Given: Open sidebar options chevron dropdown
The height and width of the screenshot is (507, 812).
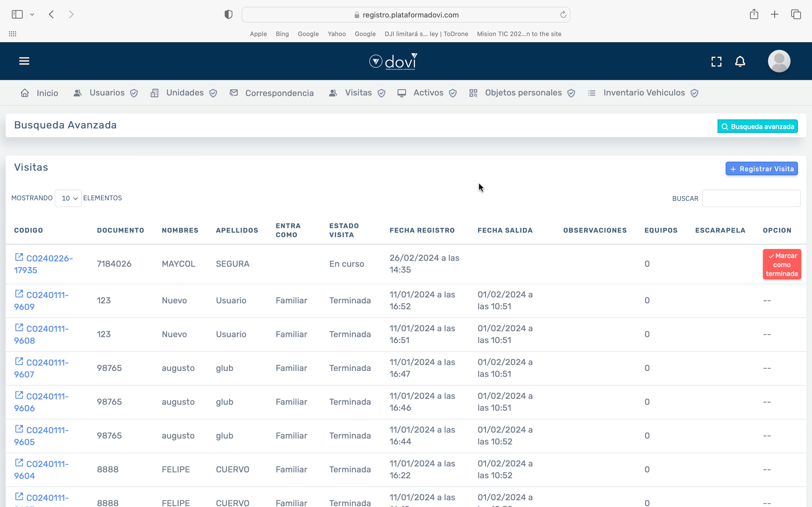Looking at the screenshot, I should 32,14.
